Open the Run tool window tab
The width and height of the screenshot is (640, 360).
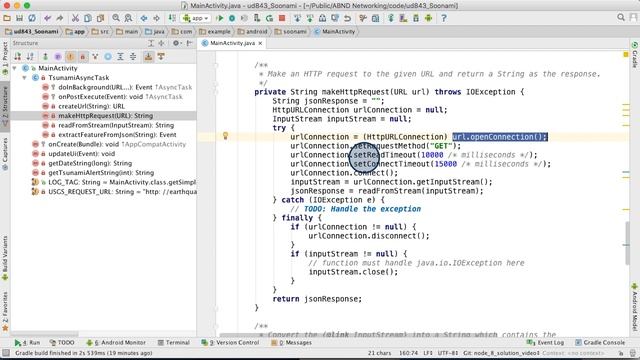point(27,342)
